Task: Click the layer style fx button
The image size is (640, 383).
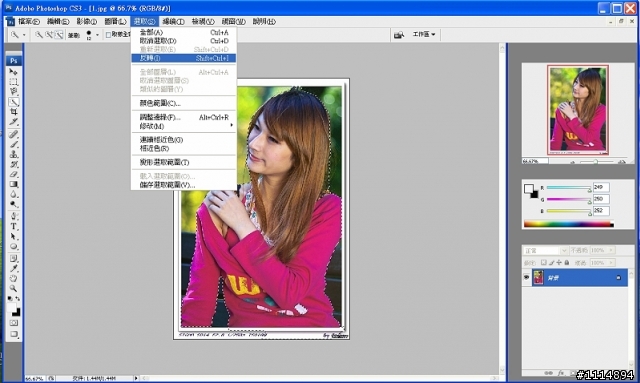Action: (x=561, y=373)
